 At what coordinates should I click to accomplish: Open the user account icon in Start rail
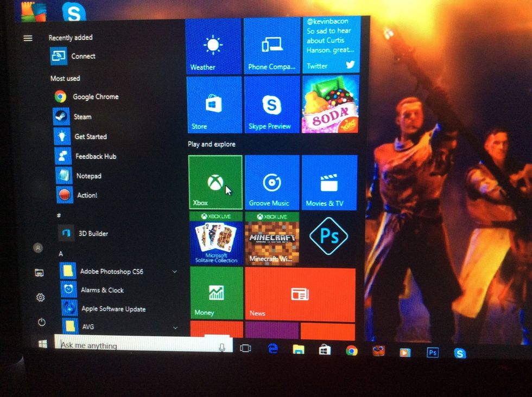point(38,248)
